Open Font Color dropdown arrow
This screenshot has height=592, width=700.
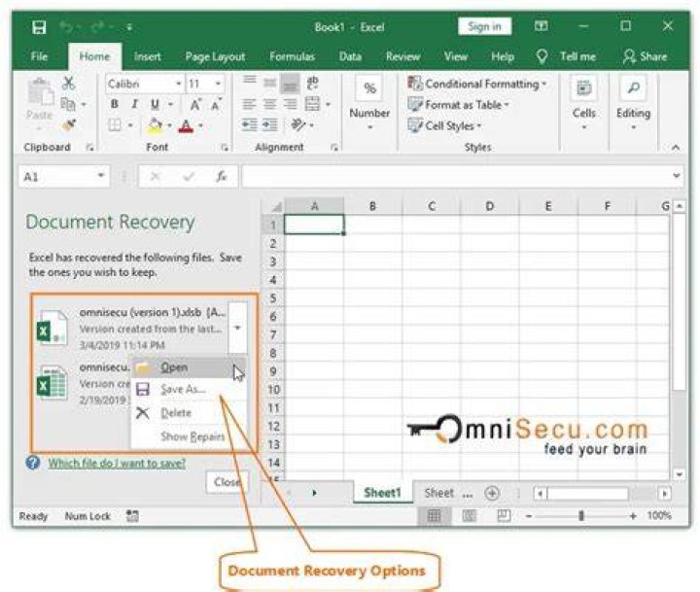pyautogui.click(x=201, y=126)
